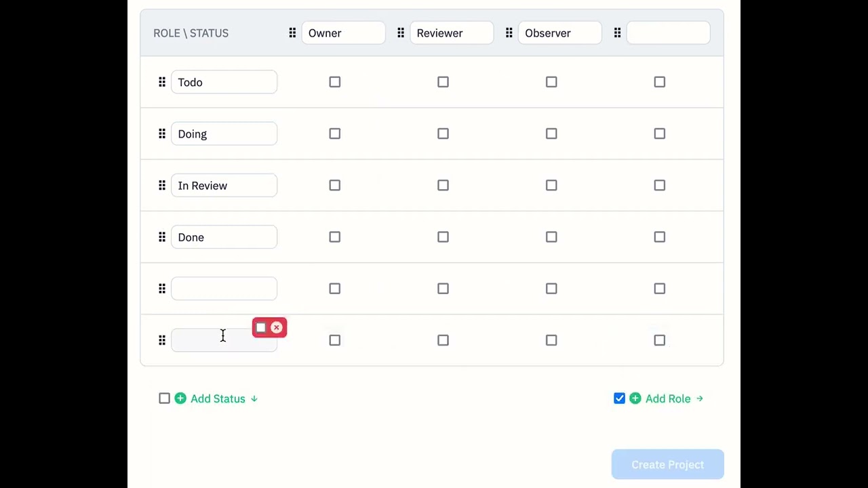Screen dimensions: 868x488
Task: Click the drag handle left of Owner column
Action: [x=292, y=33]
